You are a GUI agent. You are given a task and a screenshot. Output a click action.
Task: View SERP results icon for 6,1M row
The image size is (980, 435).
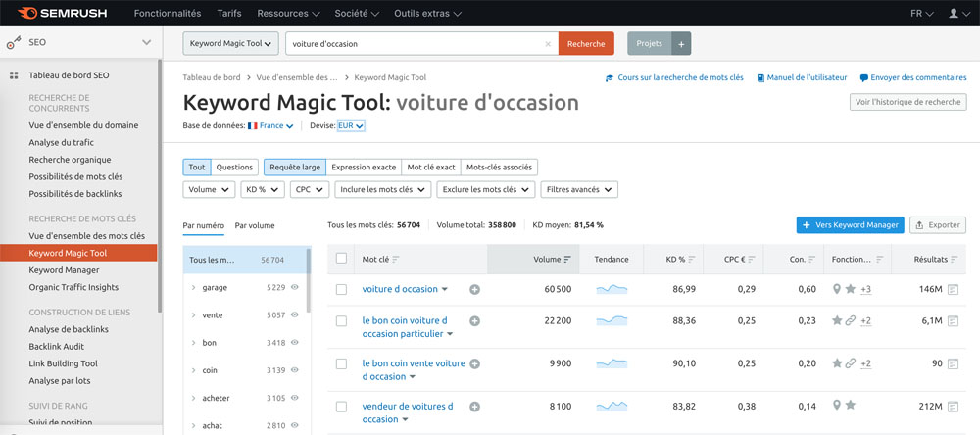pos(953,321)
